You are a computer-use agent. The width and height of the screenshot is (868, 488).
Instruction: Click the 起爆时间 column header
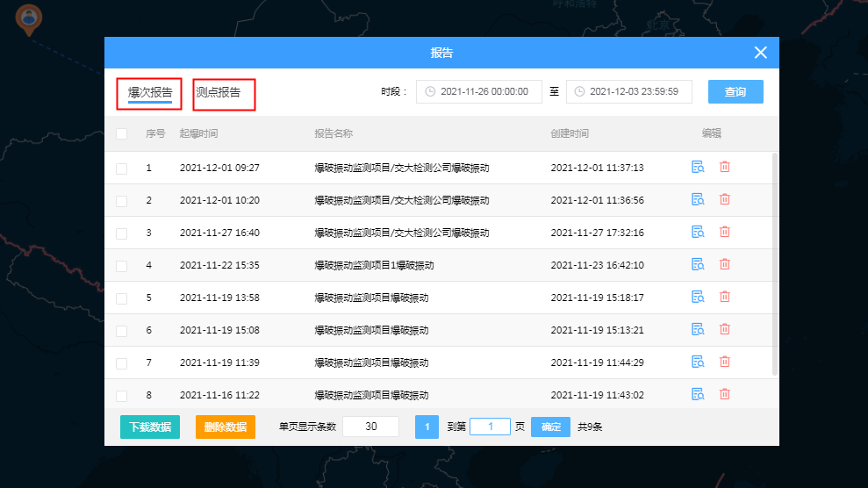(198, 133)
